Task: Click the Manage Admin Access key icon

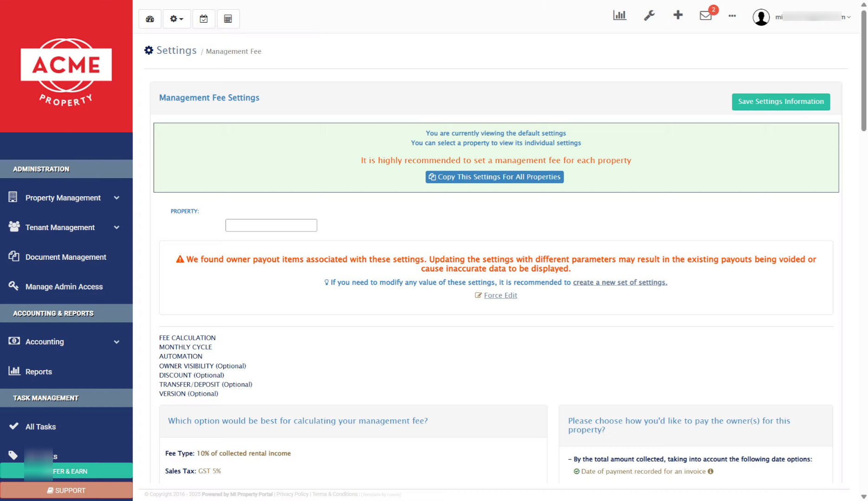Action: 13,286
